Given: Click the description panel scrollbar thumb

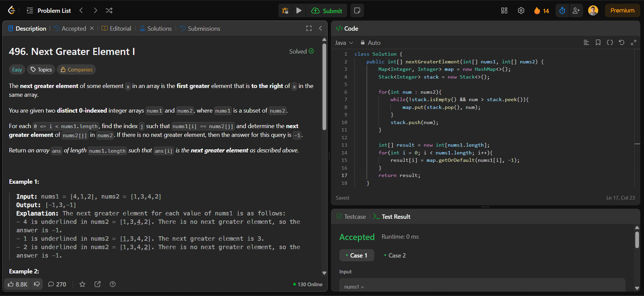Looking at the screenshot, I should pyautogui.click(x=324, y=86).
